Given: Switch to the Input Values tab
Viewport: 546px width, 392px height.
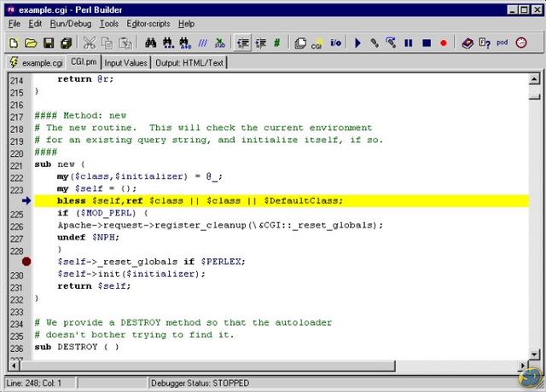Looking at the screenshot, I should pyautogui.click(x=125, y=63).
